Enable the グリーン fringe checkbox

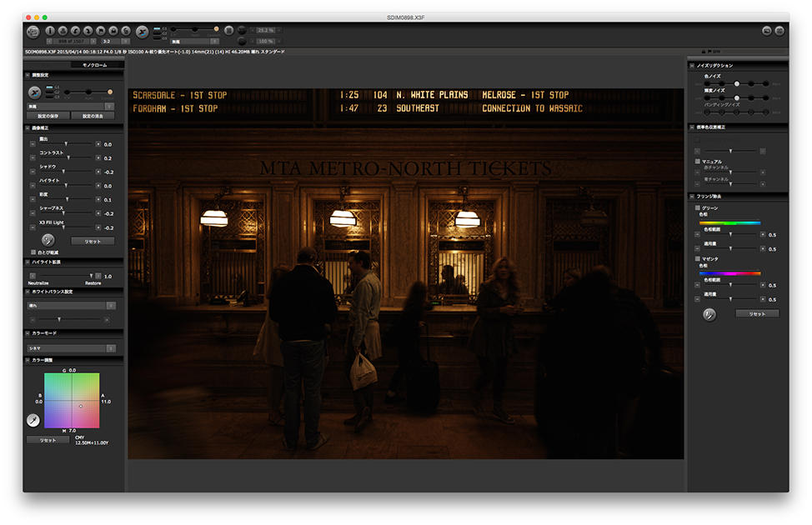(x=698, y=207)
